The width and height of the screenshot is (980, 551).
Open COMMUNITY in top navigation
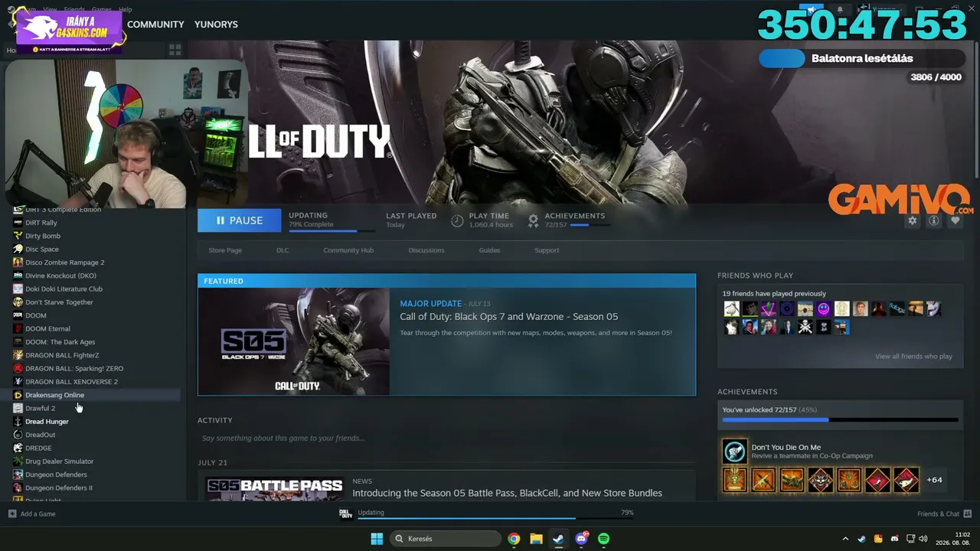point(155,24)
